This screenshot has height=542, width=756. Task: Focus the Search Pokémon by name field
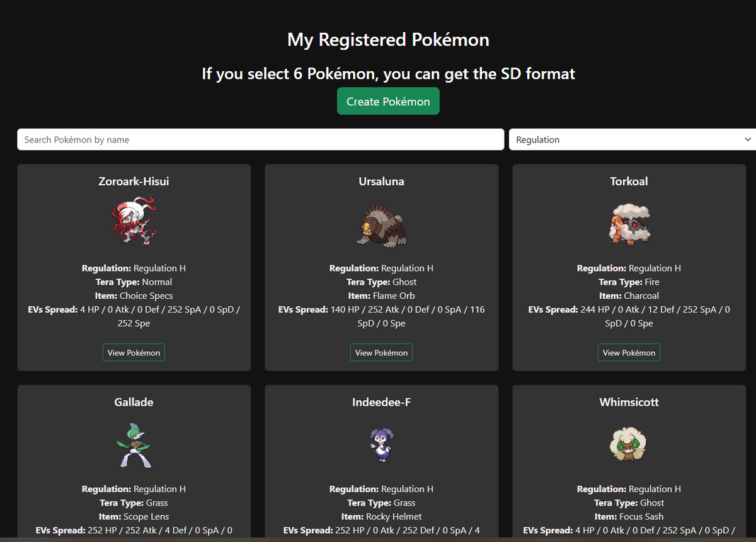click(x=261, y=139)
